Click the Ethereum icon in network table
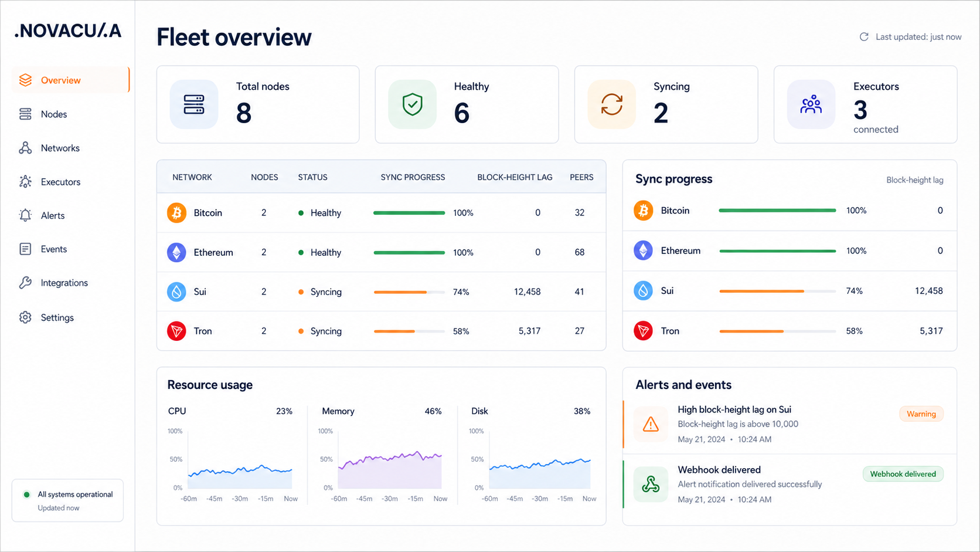Image resolution: width=980 pixels, height=552 pixels. click(176, 252)
